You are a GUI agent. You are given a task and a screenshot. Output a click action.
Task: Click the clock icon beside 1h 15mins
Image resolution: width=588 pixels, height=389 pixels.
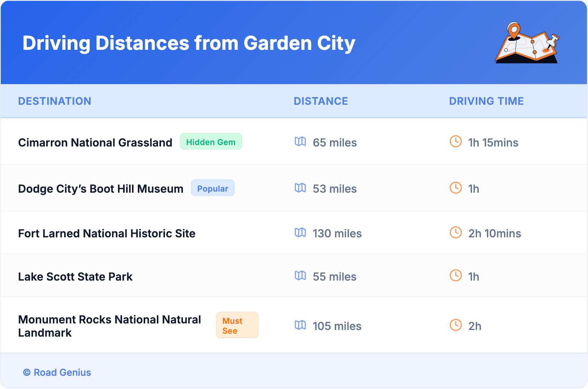coord(456,141)
